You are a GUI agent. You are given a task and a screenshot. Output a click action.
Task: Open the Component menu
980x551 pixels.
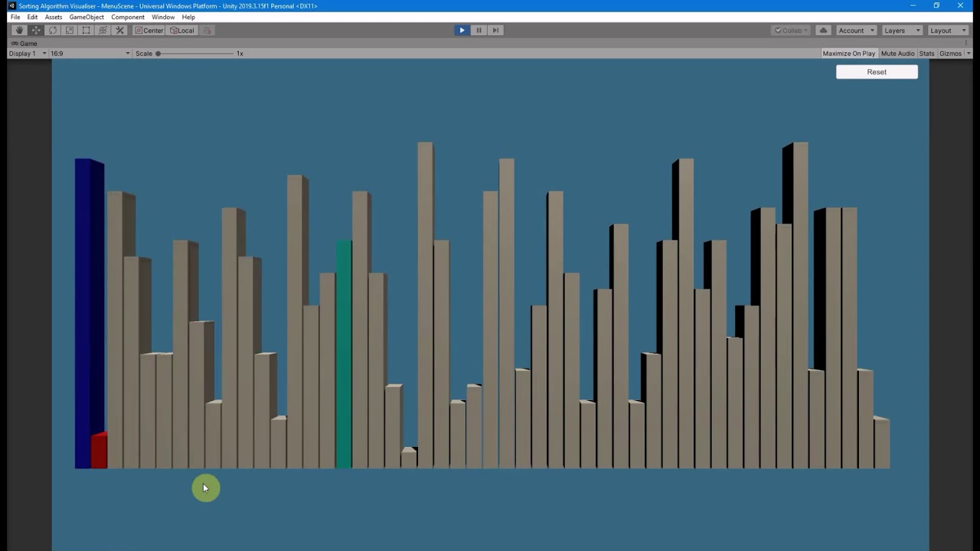128,17
